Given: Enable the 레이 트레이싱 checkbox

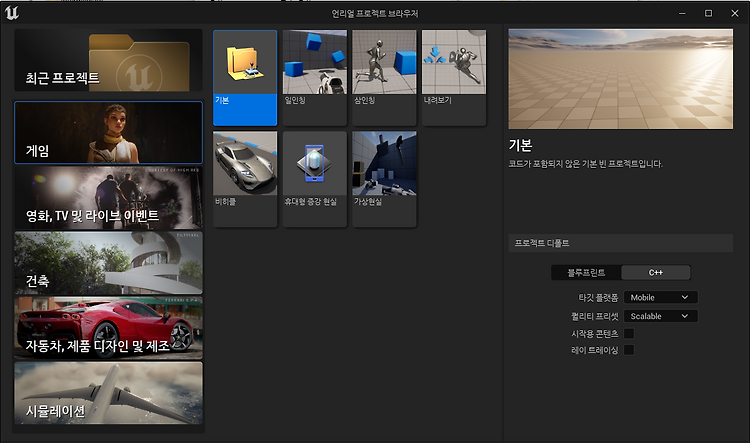Looking at the screenshot, I should [x=629, y=350].
